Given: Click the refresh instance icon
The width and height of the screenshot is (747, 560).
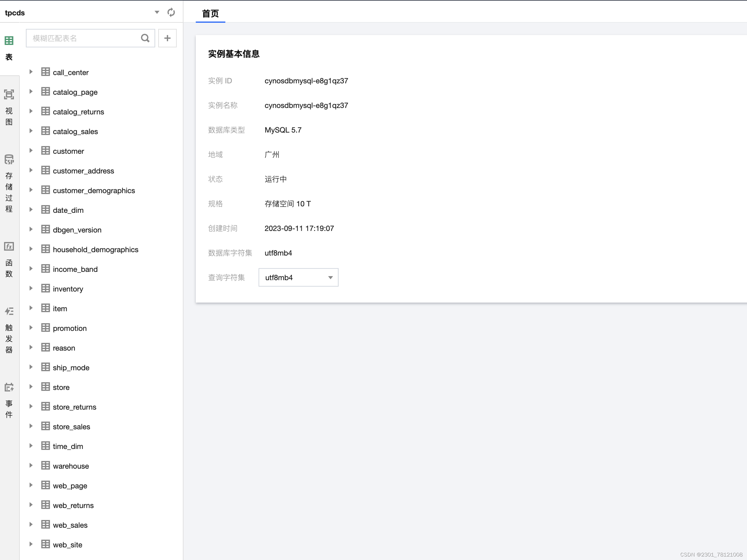Looking at the screenshot, I should click(x=171, y=12).
